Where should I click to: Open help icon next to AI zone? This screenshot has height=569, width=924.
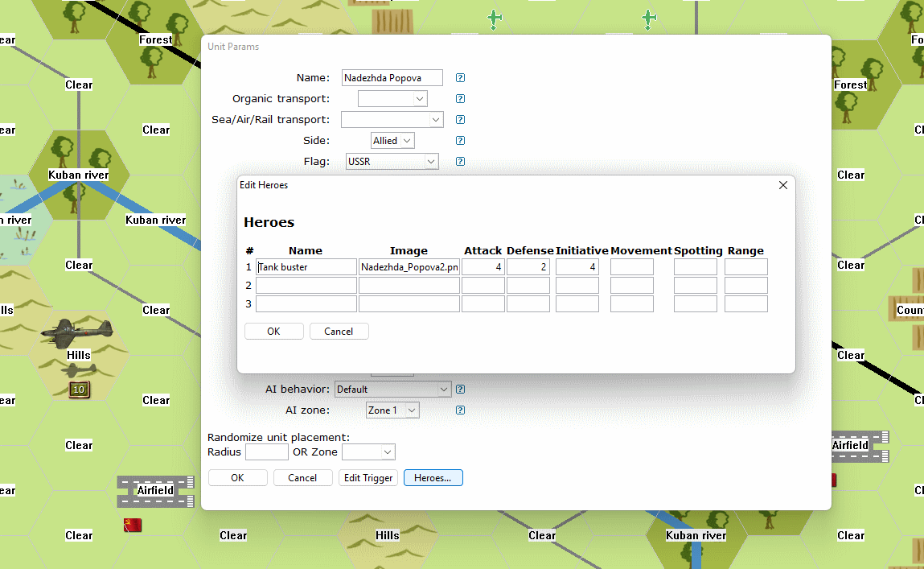460,410
